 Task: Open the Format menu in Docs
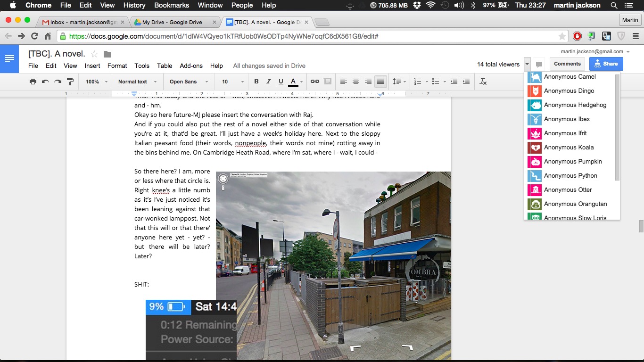coord(117,66)
